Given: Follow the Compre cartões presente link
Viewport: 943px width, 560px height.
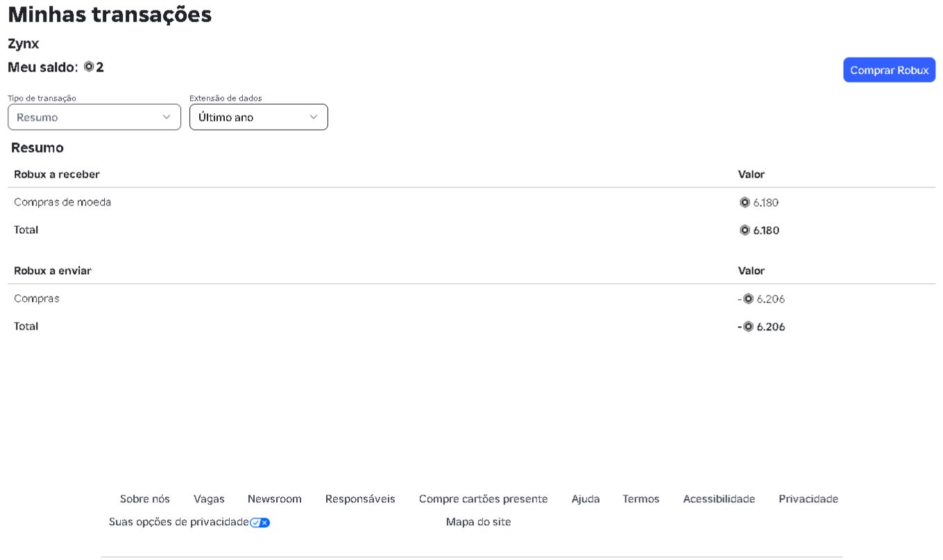Looking at the screenshot, I should point(484,499).
